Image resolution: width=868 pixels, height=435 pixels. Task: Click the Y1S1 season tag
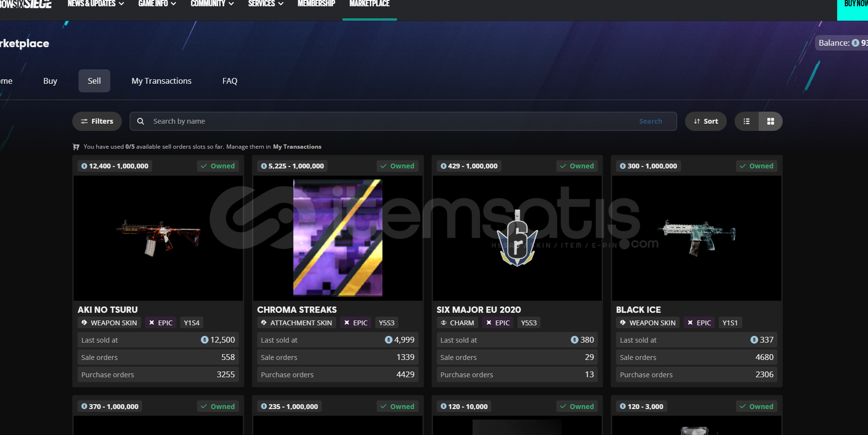click(730, 323)
